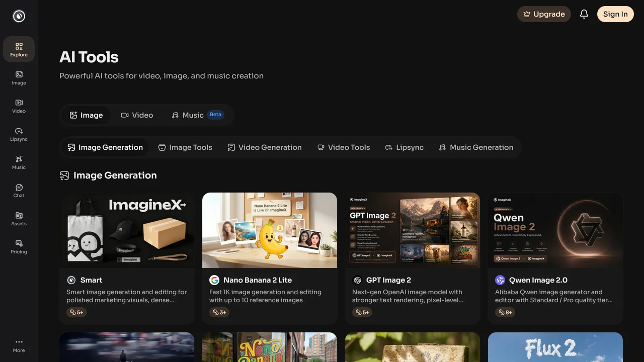644x362 pixels.
Task: Open the GPT Image 2 thumbnail
Action: [413, 230]
